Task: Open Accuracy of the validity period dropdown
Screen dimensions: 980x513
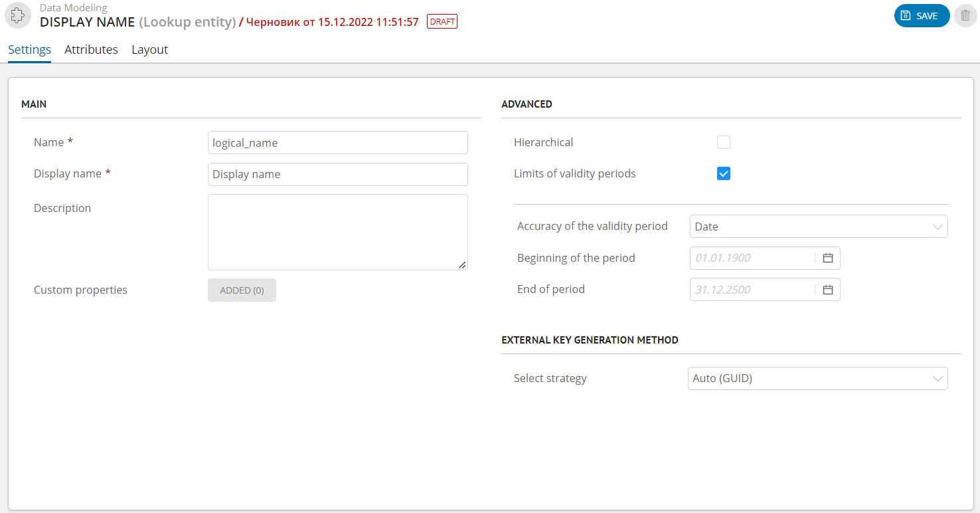Action: pyautogui.click(x=819, y=227)
